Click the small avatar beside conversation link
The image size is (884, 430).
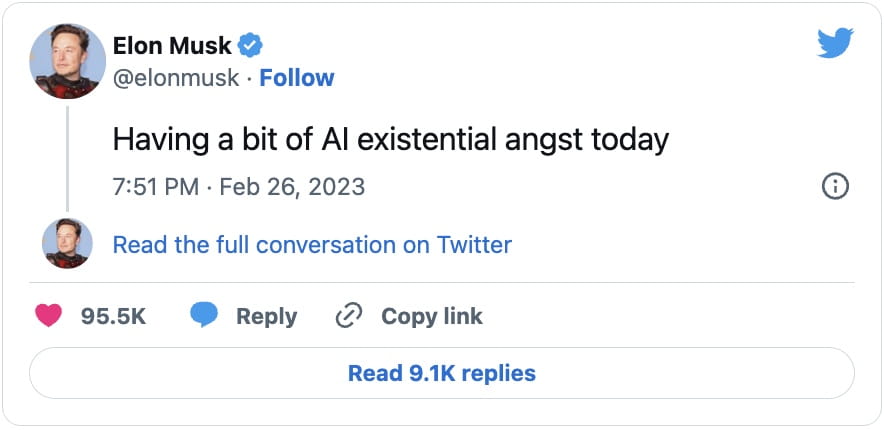click(67, 244)
